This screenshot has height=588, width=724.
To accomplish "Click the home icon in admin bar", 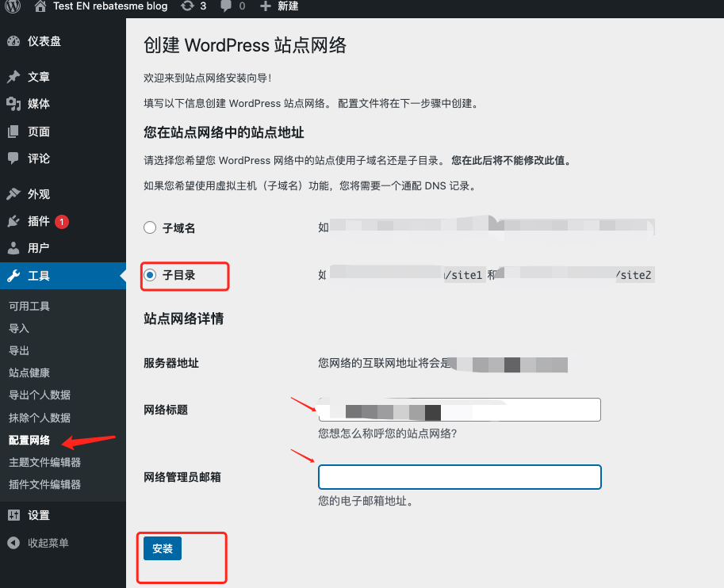I will click(40, 6).
